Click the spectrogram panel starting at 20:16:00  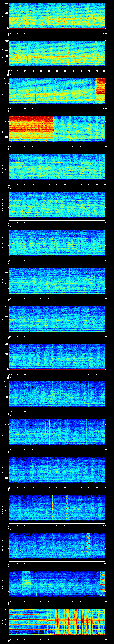tap(57, 16)
